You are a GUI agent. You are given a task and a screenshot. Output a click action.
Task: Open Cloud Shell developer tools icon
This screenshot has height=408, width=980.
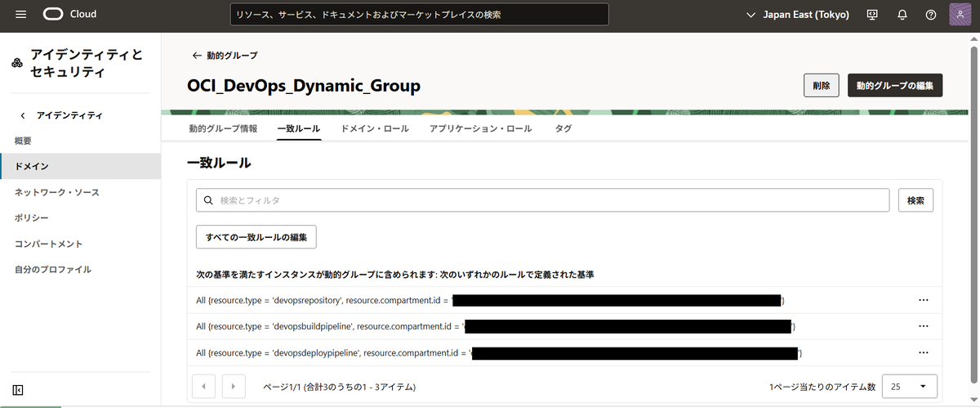click(872, 15)
